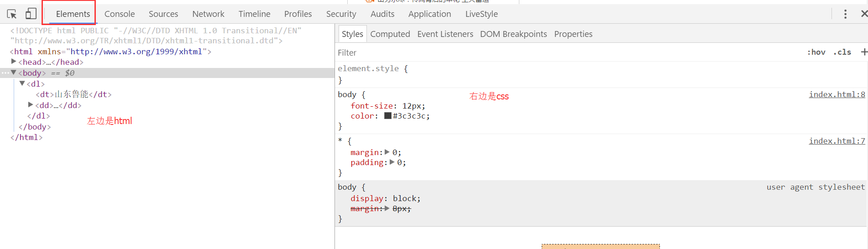Toggle the device toolbar icon
Image resolution: width=868 pixels, height=249 pixels.
coord(31,14)
